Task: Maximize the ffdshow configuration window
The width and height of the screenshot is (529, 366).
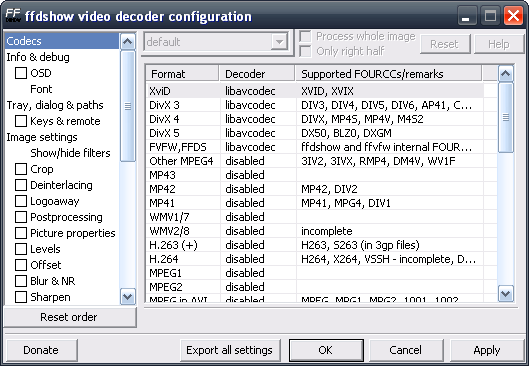Action: (490, 16)
